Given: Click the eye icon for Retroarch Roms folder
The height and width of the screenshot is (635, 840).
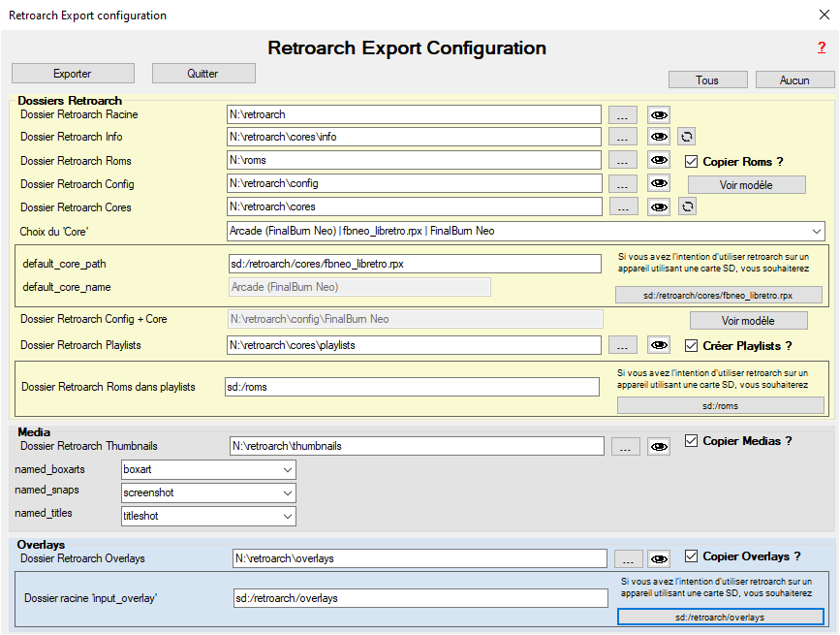Looking at the screenshot, I should [x=659, y=161].
